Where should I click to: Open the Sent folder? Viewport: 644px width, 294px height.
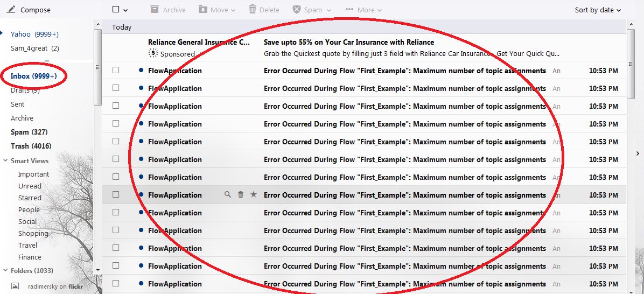click(x=18, y=104)
